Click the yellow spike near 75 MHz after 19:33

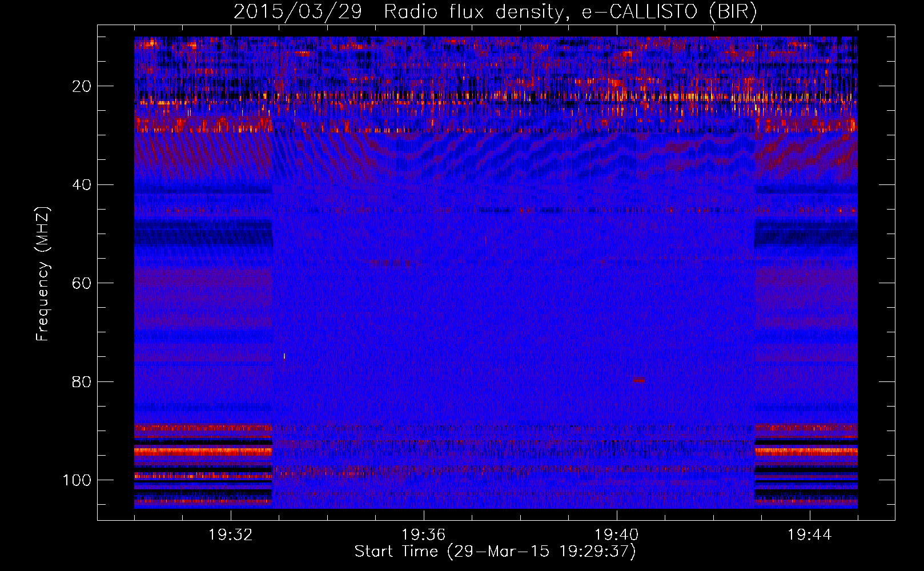(x=284, y=356)
